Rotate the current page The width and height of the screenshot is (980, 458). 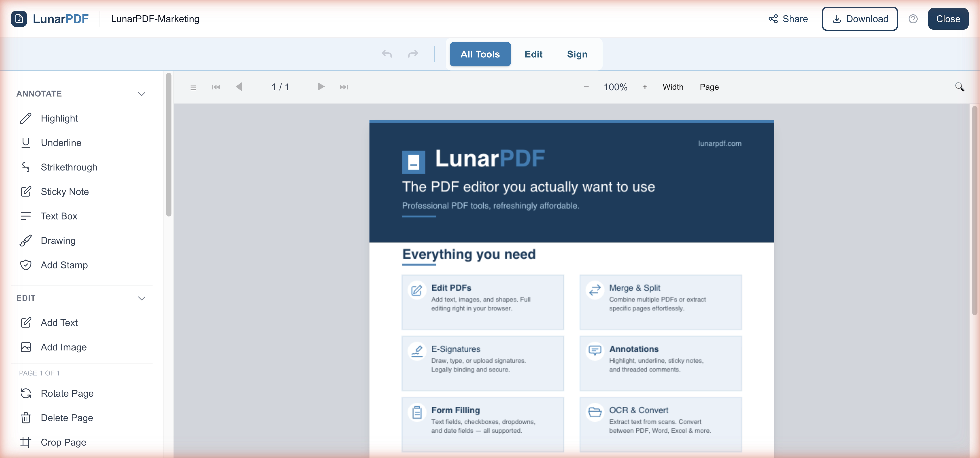click(67, 393)
